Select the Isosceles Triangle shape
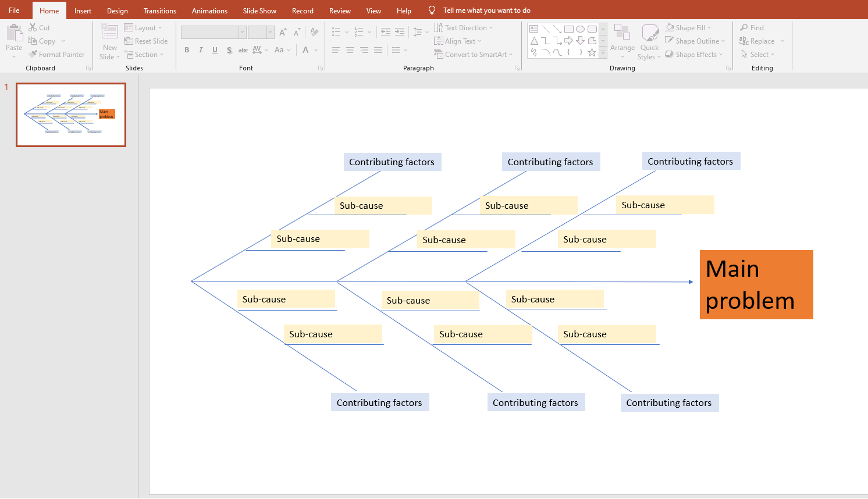 (534, 41)
